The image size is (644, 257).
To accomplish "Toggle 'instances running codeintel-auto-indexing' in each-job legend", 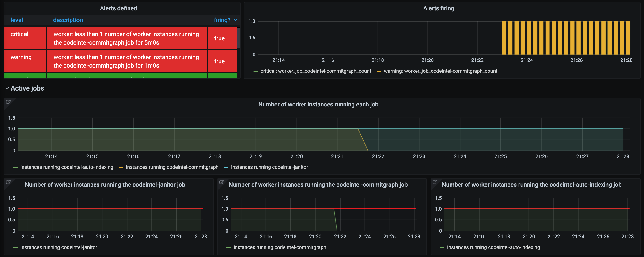I will (67, 167).
